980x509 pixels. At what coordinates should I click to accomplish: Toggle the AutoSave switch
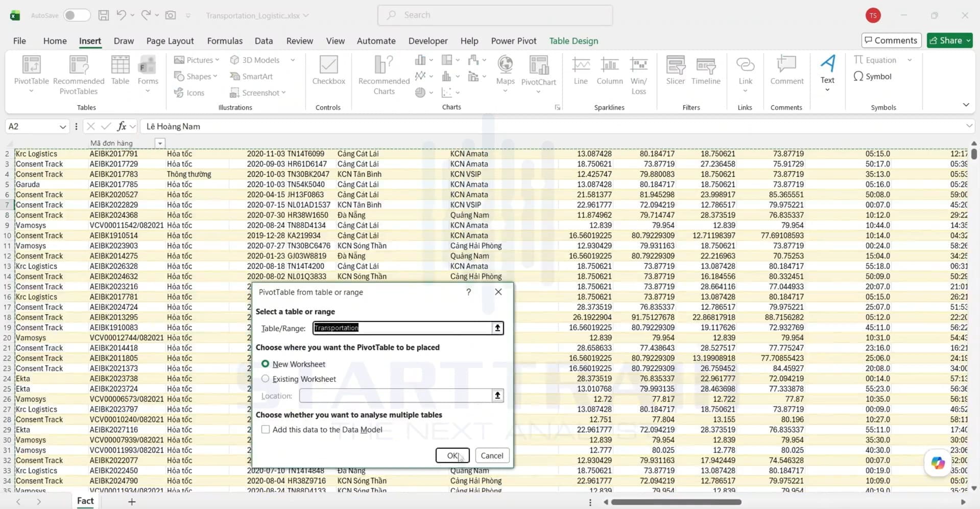coord(77,15)
